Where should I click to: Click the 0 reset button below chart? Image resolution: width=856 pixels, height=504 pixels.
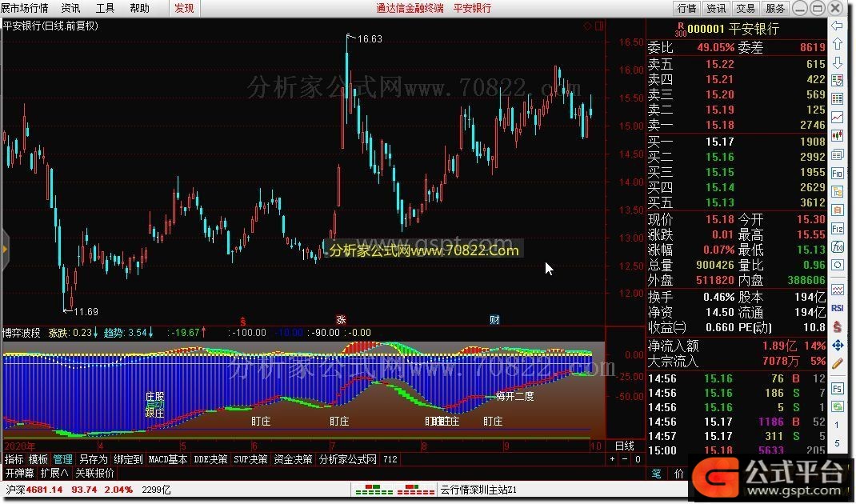click(x=637, y=459)
